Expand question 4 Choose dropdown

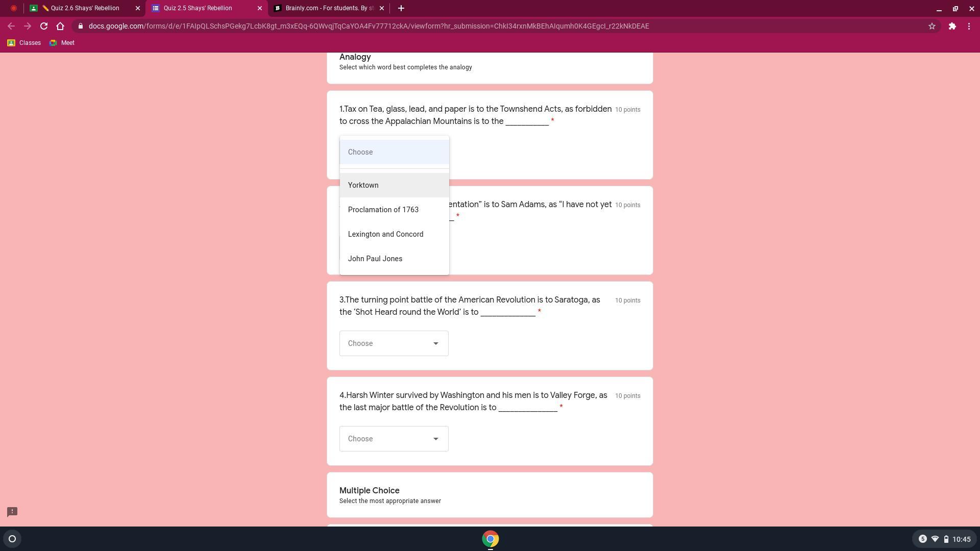pyautogui.click(x=394, y=439)
